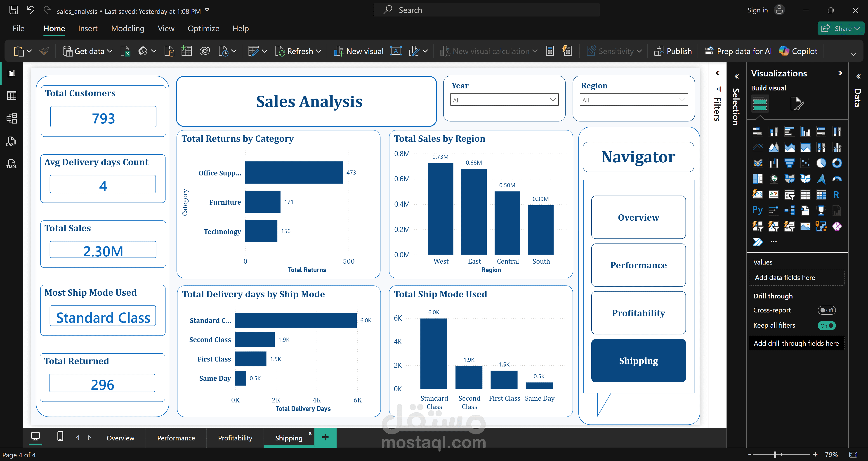Open Model view in left sidebar
The image size is (868, 461).
[12, 118]
